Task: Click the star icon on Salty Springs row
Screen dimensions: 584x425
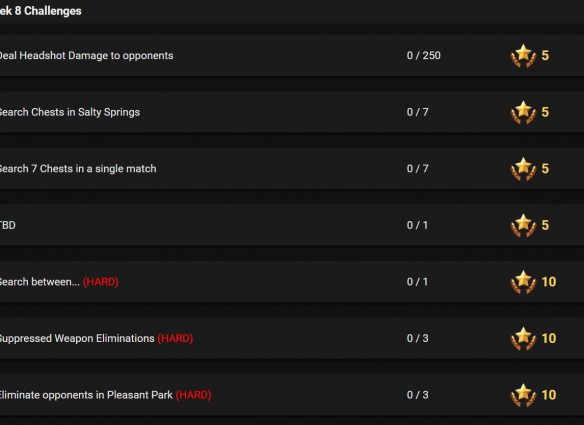Action: tap(523, 112)
